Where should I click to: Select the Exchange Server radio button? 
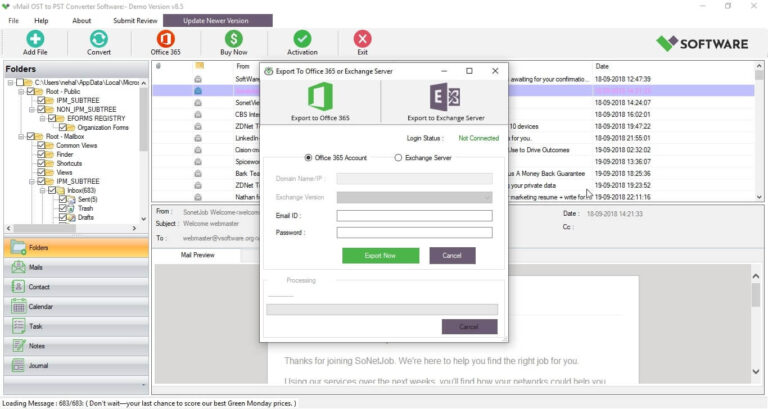click(x=399, y=158)
